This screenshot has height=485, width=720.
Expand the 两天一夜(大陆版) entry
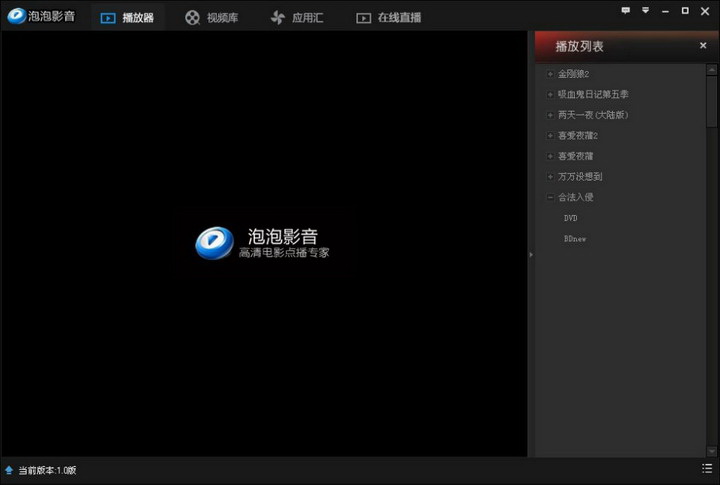tap(550, 115)
